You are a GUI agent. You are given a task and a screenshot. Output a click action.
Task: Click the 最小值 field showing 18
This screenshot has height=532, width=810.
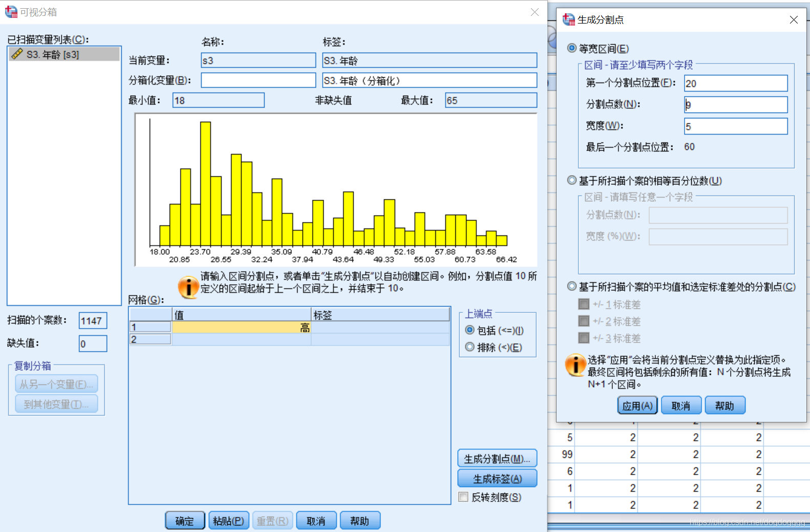pos(219,100)
